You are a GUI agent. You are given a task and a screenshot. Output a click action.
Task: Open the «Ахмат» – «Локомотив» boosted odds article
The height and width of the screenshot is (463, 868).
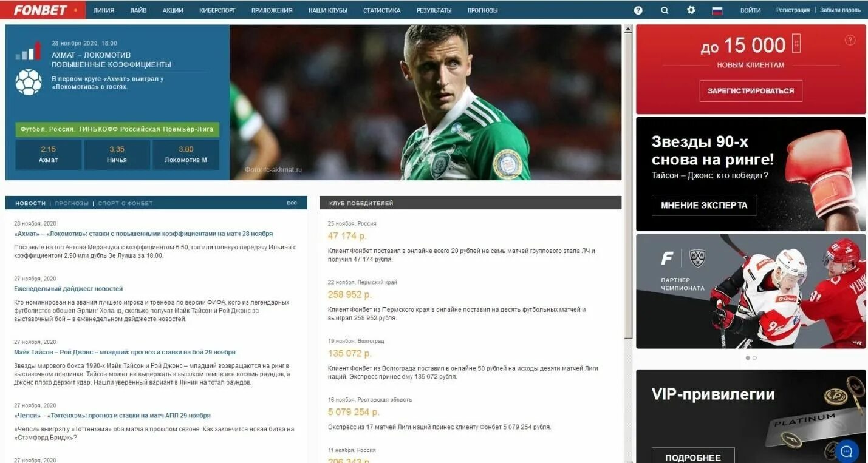click(143, 234)
